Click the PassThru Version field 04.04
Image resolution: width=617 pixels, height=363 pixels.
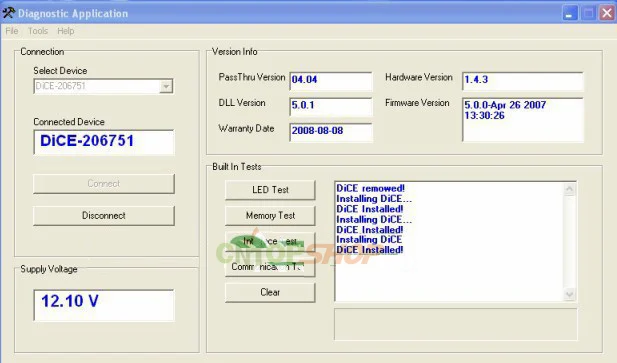331,81
